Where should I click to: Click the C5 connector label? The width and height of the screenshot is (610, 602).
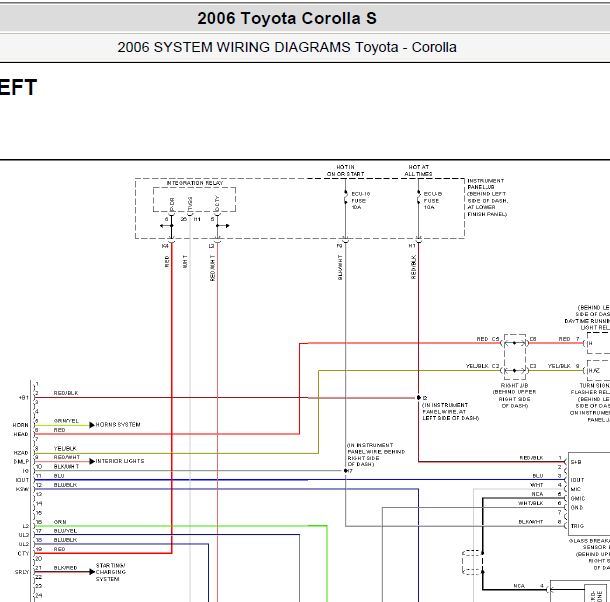click(x=496, y=339)
